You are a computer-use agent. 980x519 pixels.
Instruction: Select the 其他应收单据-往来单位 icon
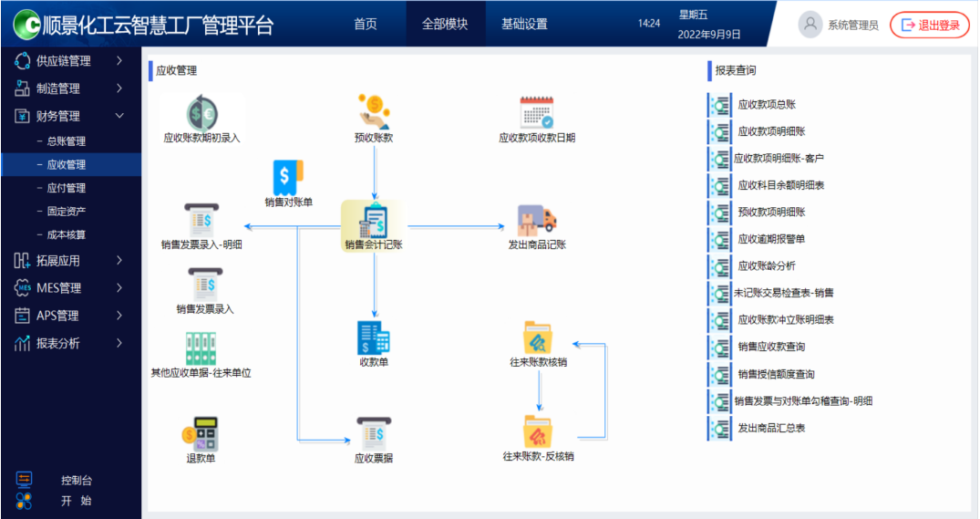(x=201, y=348)
